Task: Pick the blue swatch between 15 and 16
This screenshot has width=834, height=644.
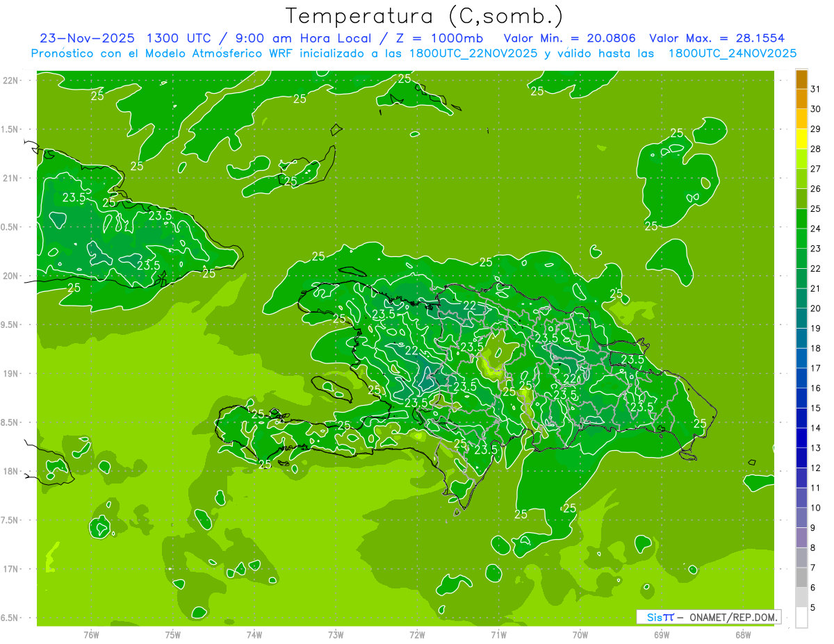Action: (801, 398)
